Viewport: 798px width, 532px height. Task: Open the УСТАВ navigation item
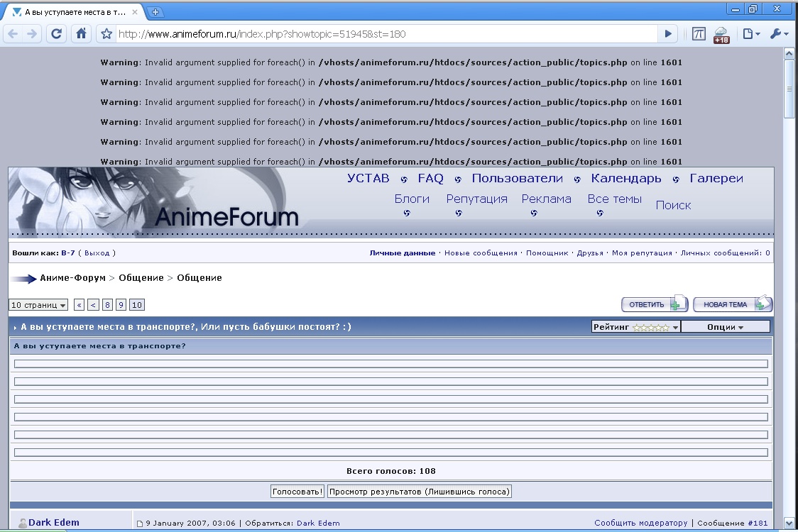[368, 179]
